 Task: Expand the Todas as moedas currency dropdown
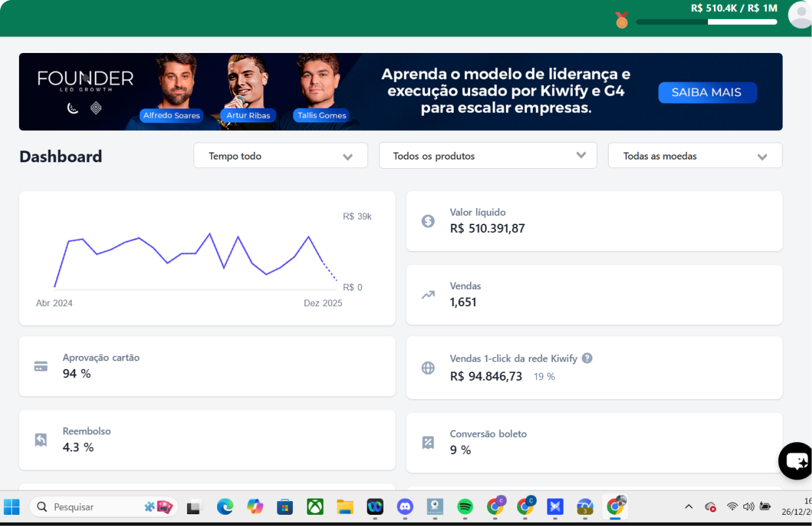pos(694,156)
